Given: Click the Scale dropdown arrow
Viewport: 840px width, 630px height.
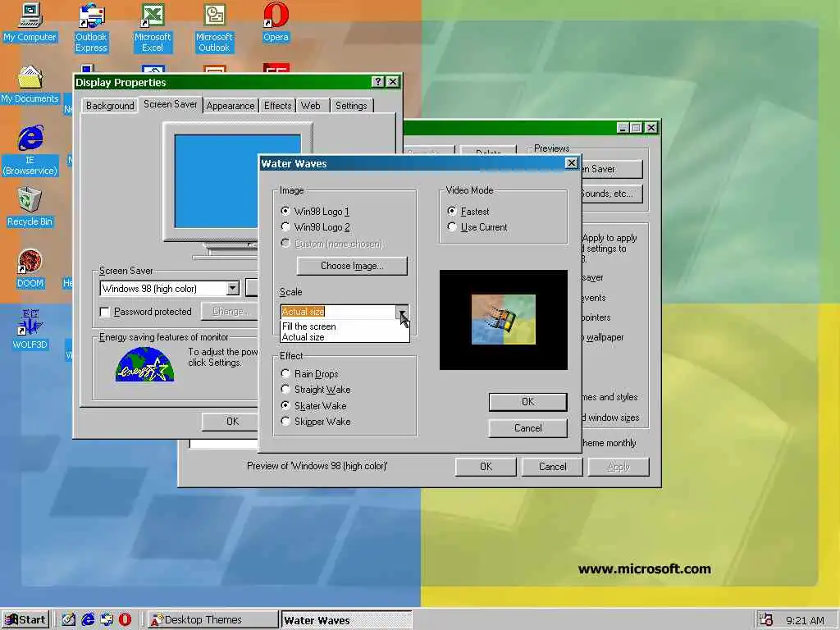Looking at the screenshot, I should (402, 312).
